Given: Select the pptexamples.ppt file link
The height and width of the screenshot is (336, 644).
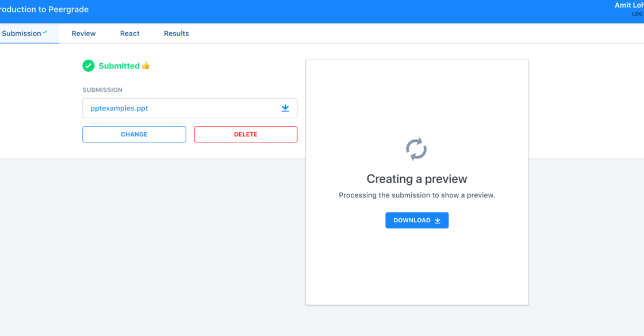Looking at the screenshot, I should [x=118, y=107].
